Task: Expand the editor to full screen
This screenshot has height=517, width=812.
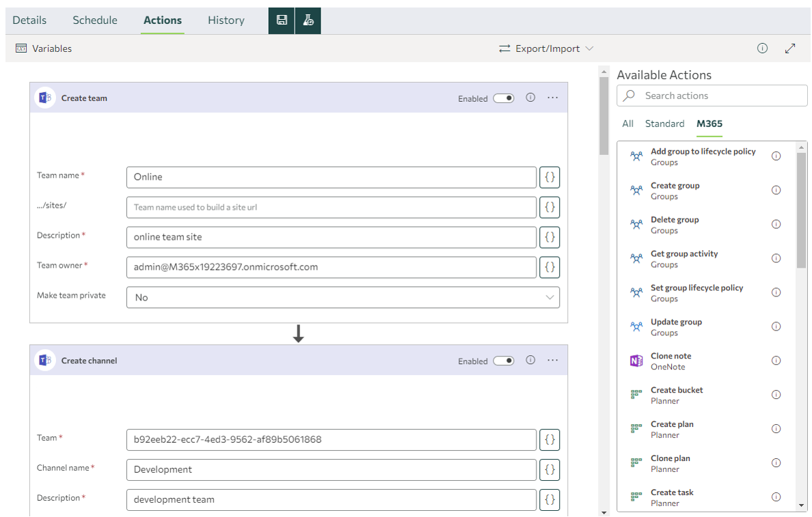Action: coord(789,48)
